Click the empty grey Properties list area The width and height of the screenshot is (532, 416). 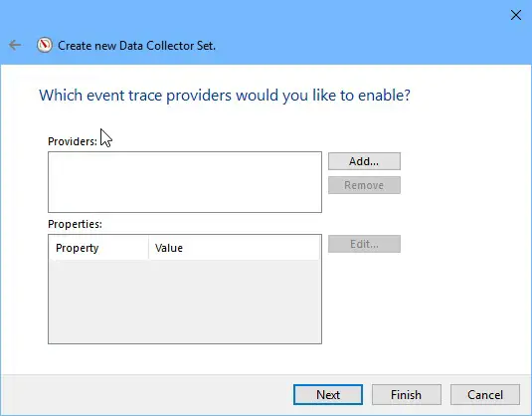pos(185,302)
